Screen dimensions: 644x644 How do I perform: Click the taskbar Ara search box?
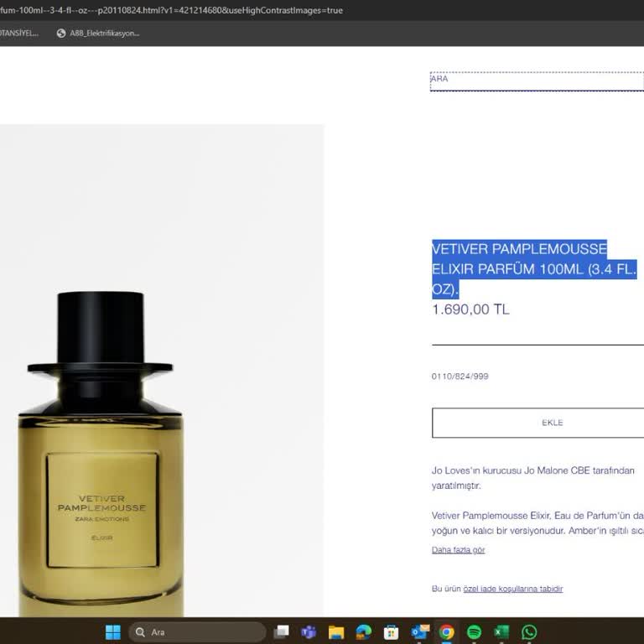tap(197, 632)
